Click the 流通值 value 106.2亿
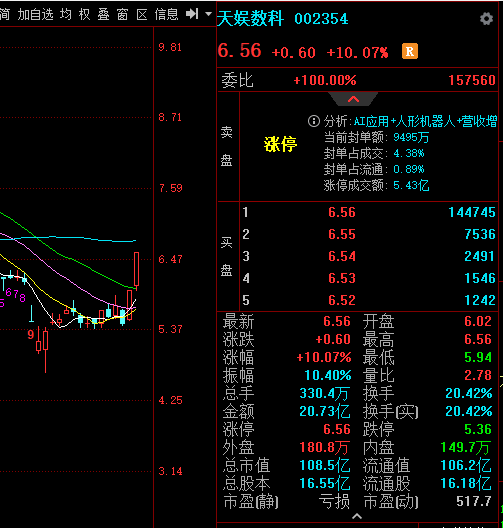 (x=466, y=465)
